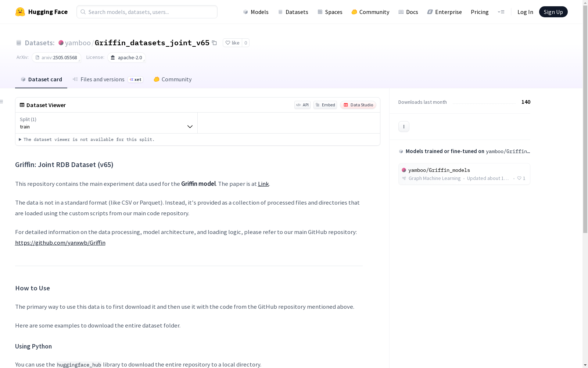Screen dimensions: 588x368
Task: Open the yamboo/Griffin_models model card
Action: point(464,174)
